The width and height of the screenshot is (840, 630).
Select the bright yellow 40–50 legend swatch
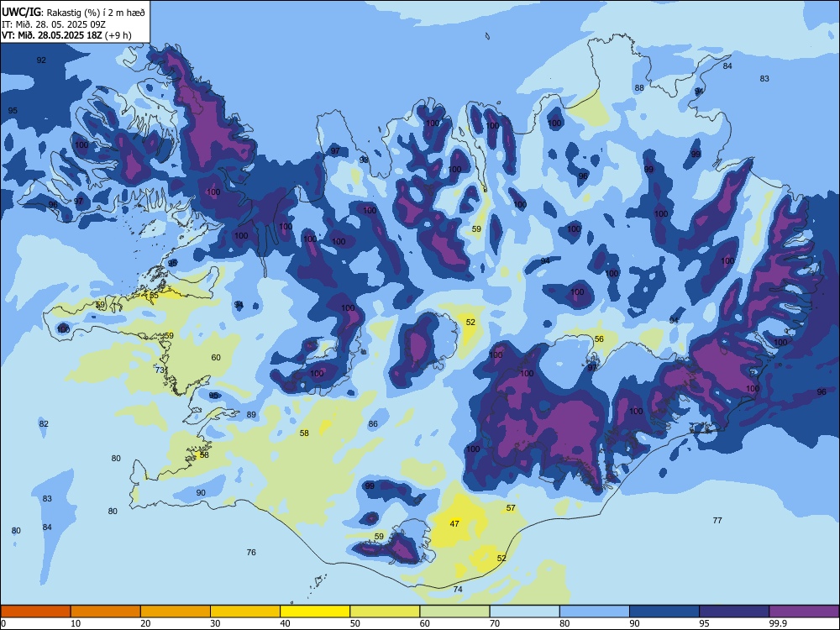coord(315,612)
